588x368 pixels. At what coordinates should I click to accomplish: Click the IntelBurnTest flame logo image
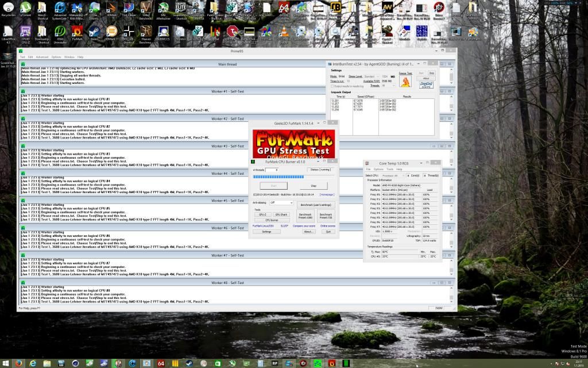coord(405,81)
